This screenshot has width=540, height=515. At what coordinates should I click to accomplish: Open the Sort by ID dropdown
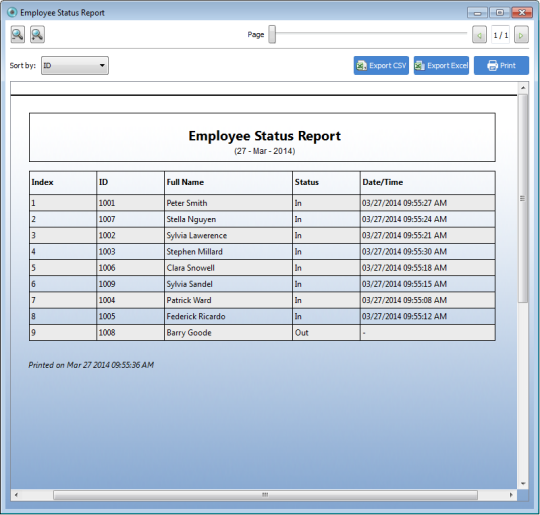point(75,65)
